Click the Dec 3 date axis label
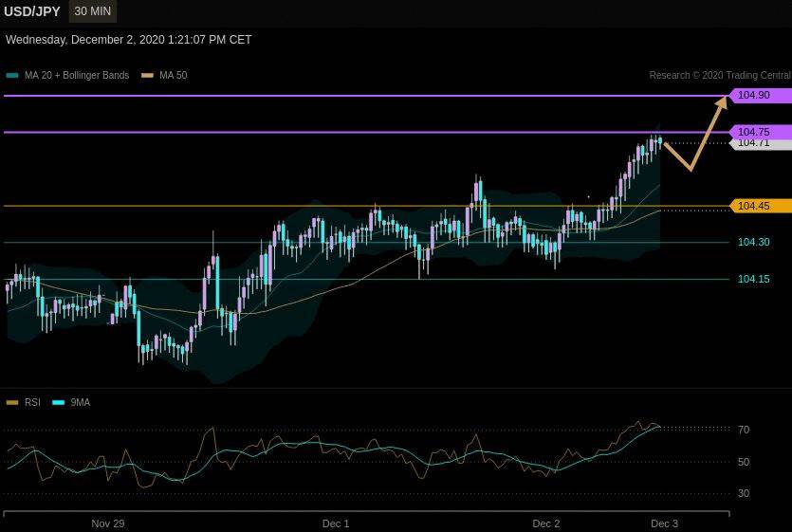Image resolution: width=792 pixels, height=532 pixels. click(x=664, y=523)
